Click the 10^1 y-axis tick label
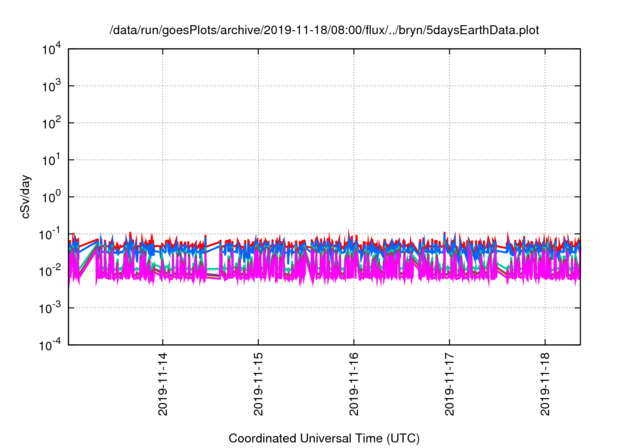The width and height of the screenshot is (640, 448). 51,160
